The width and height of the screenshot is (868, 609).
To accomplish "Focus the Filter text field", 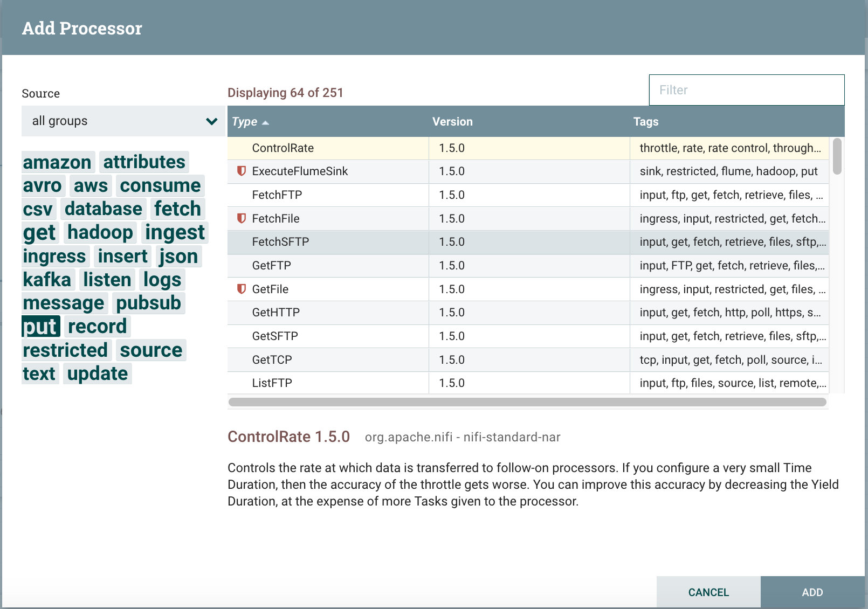I will coord(746,90).
